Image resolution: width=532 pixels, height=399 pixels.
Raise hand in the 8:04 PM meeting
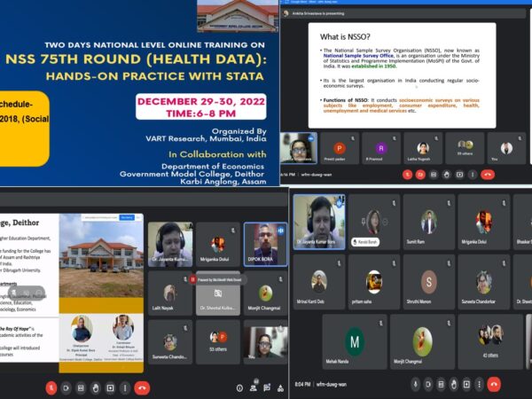pyautogui.click(x=454, y=384)
